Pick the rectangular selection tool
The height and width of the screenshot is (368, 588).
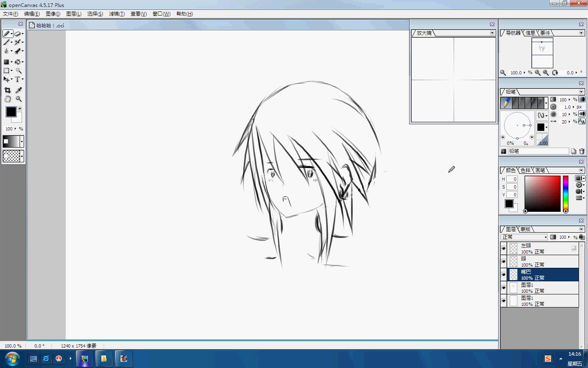[x=6, y=70]
